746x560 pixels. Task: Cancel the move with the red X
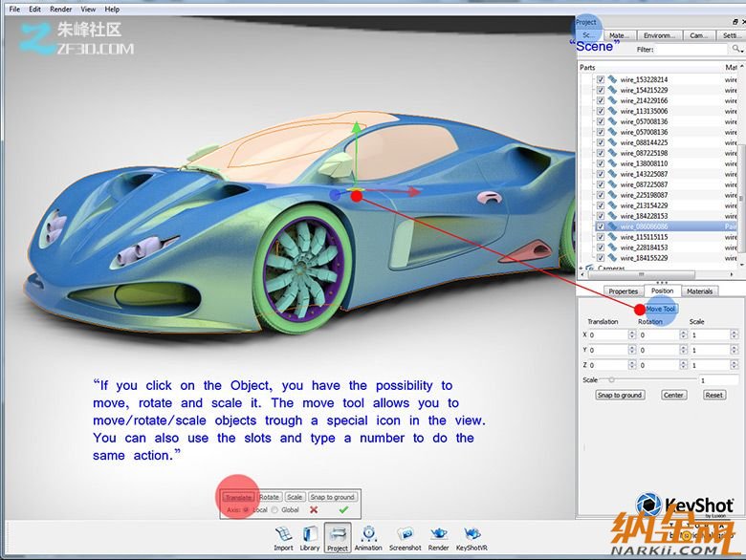coord(314,509)
